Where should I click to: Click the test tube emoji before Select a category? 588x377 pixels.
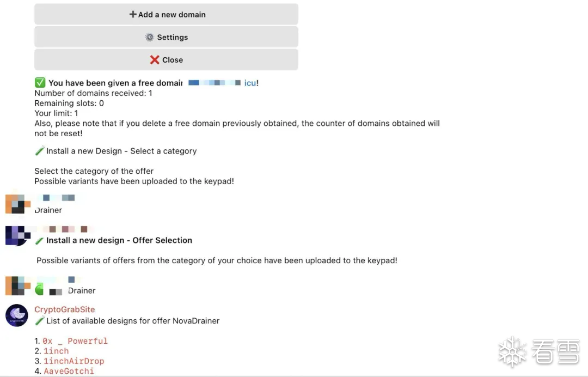click(40, 151)
